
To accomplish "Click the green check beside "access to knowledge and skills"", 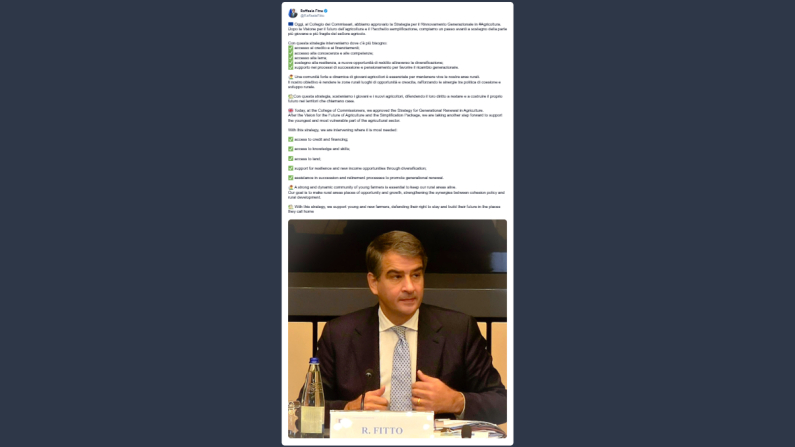I will point(291,149).
